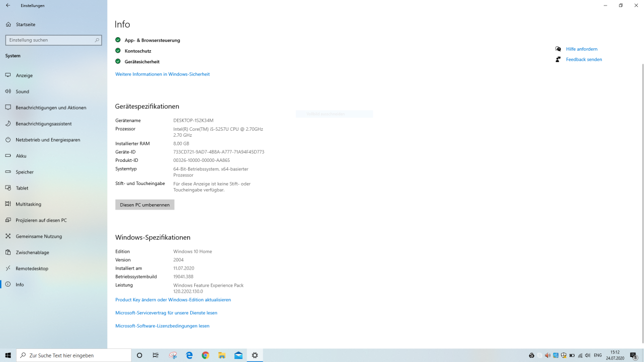Screen dimensions: 644x362
Task: Select the Produkt-ID value 00326-10000-00000-AA865
Action: (x=201, y=160)
